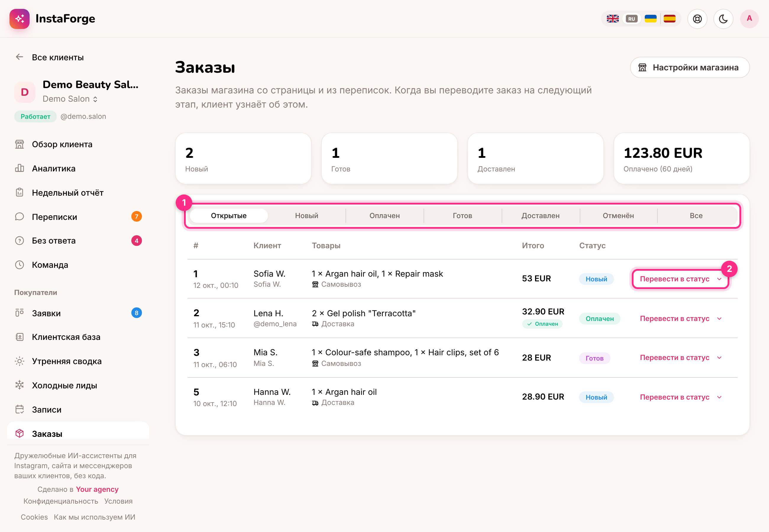Switch language to English flag

[613, 19]
